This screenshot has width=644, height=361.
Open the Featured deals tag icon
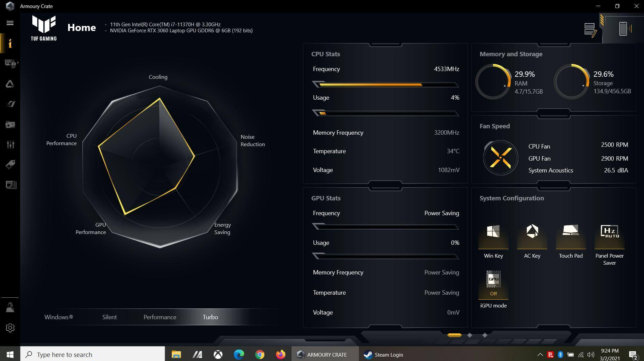[x=10, y=165]
